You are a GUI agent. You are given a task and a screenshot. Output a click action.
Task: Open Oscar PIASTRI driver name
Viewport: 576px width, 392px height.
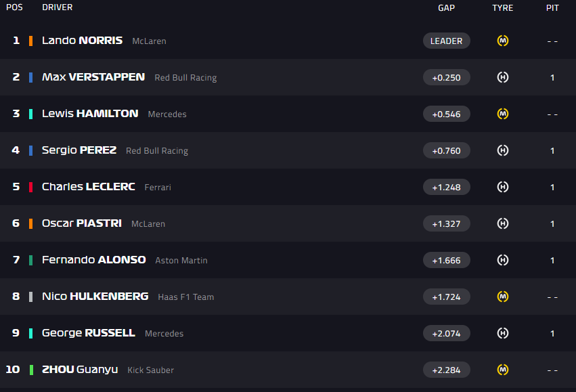[81, 223]
